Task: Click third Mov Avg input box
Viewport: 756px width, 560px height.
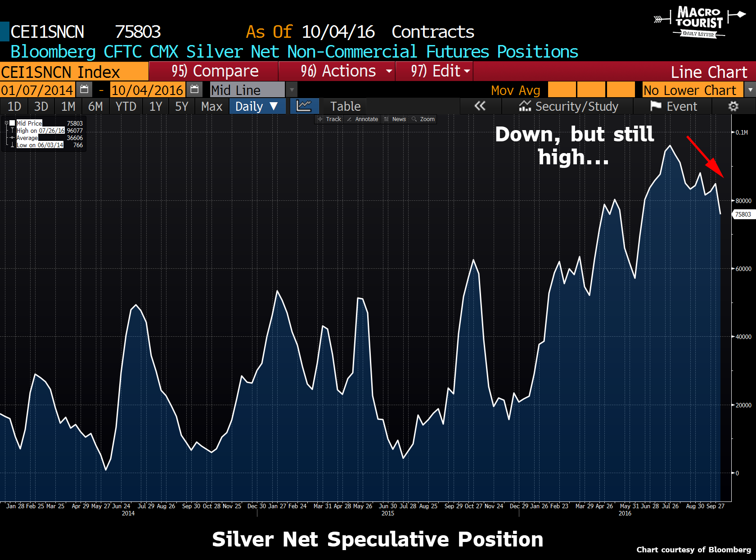Action: (x=621, y=90)
